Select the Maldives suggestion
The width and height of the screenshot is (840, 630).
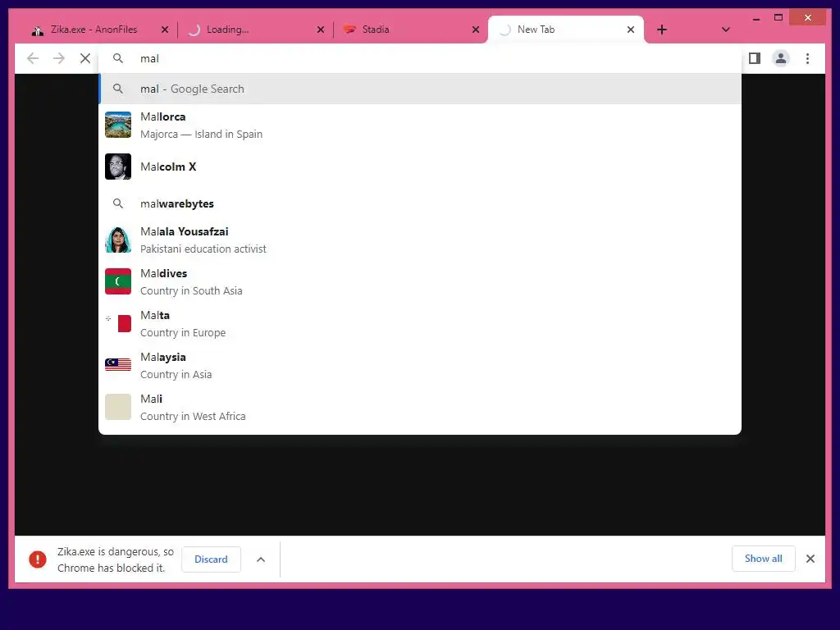421,281
